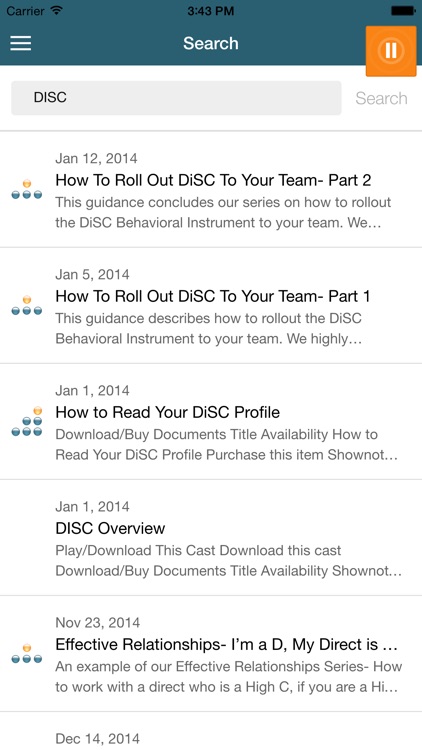Click description starting "This guidance concludes our series"
Screen dimensions: 422x750
[223, 212]
